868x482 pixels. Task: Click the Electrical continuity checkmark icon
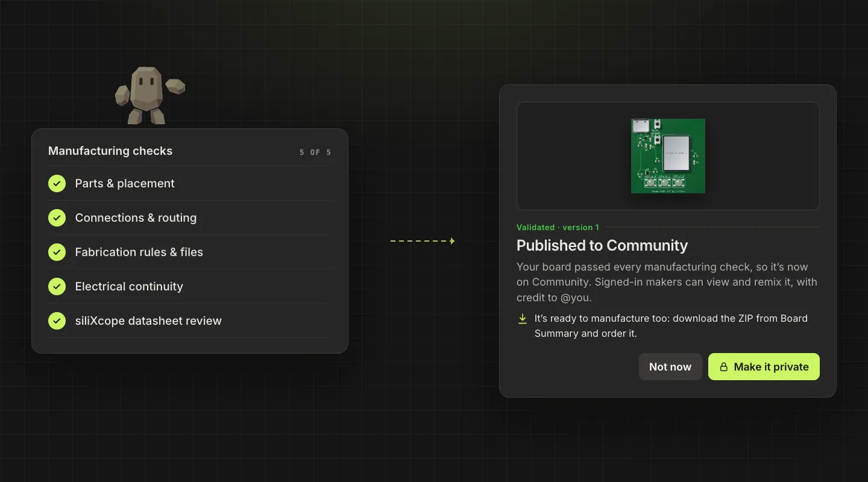pos(57,286)
